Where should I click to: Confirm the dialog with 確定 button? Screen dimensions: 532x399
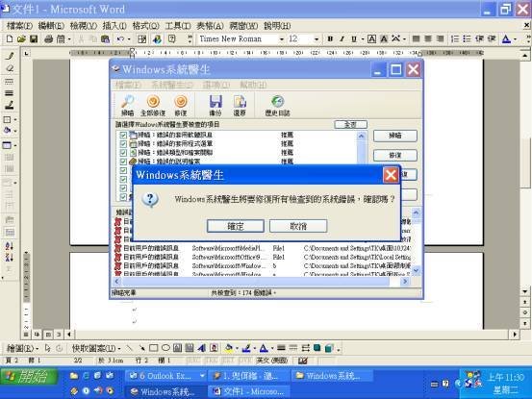236,226
